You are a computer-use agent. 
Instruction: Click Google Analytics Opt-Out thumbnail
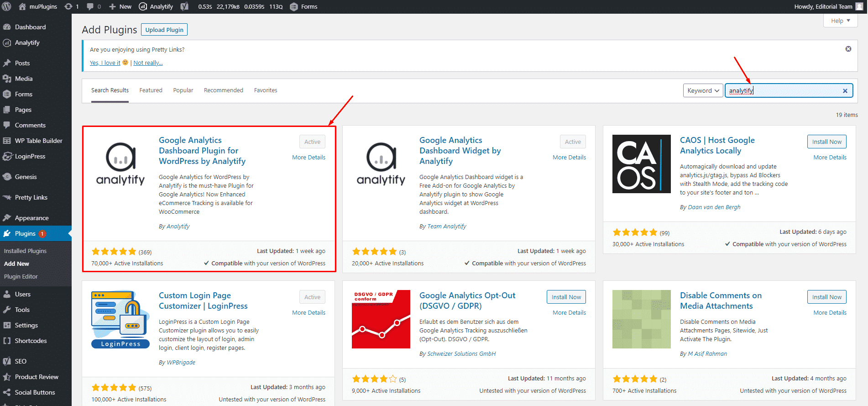coord(381,319)
